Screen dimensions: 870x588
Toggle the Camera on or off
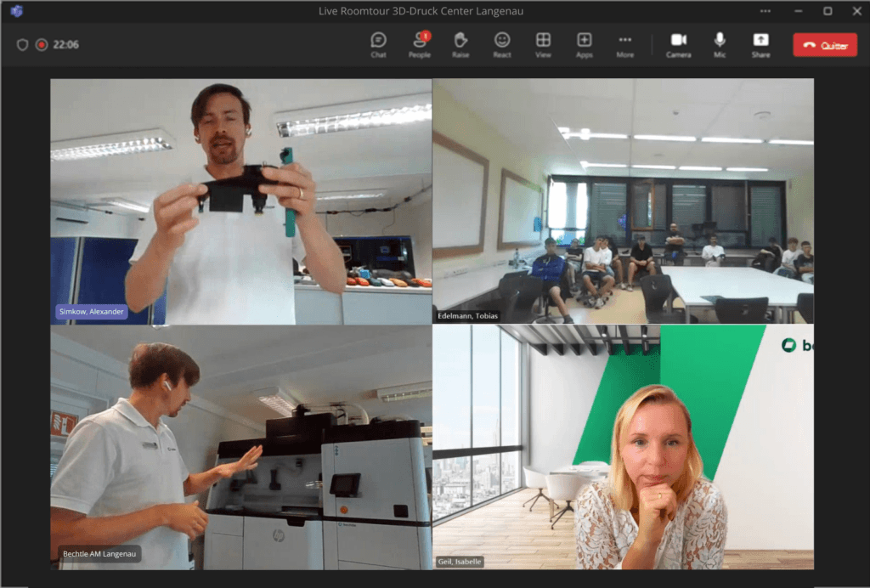[678, 44]
